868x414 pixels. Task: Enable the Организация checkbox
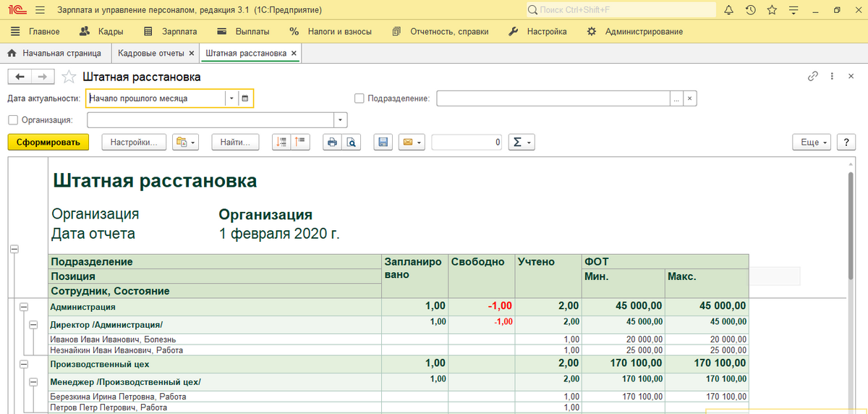(x=12, y=120)
